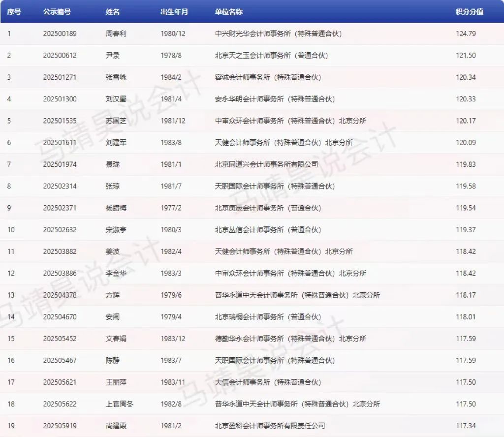Click birth date 1979/6
Image resolution: width=504 pixels, height=437 pixels.
pyautogui.click(x=171, y=295)
